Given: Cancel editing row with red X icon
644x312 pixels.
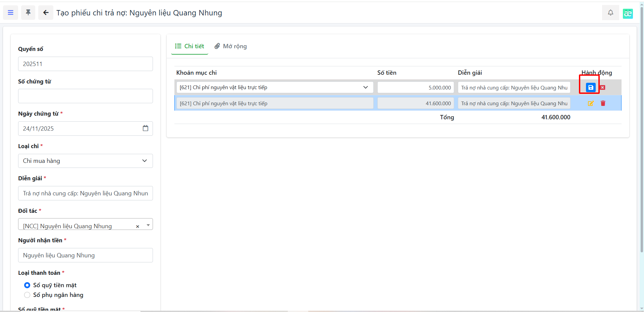Looking at the screenshot, I should (x=603, y=87).
